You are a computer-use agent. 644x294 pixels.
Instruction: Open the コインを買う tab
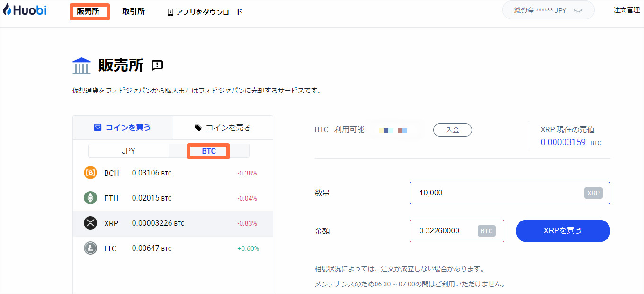pyautogui.click(x=123, y=128)
